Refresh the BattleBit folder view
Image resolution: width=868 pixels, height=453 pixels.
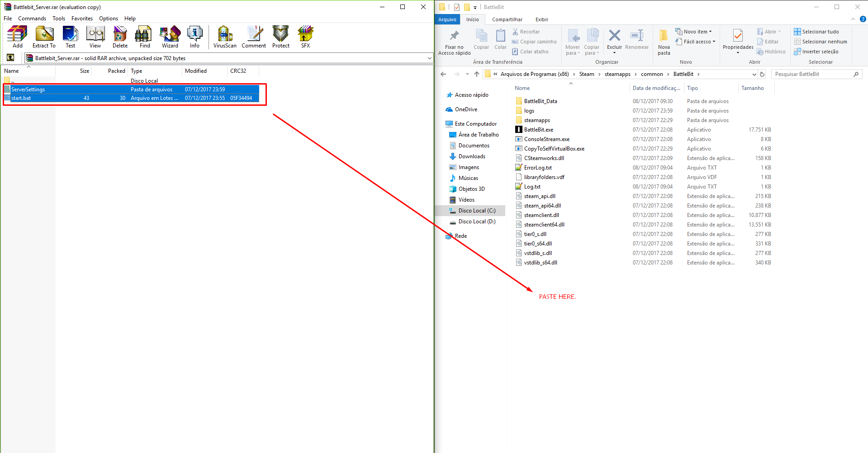(762, 74)
